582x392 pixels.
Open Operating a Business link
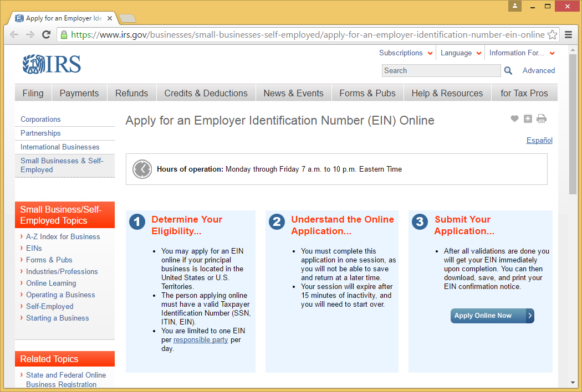click(x=60, y=295)
